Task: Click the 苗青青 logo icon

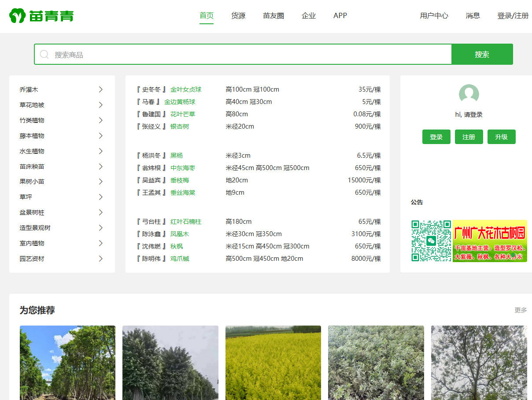Action: pyautogui.click(x=18, y=16)
